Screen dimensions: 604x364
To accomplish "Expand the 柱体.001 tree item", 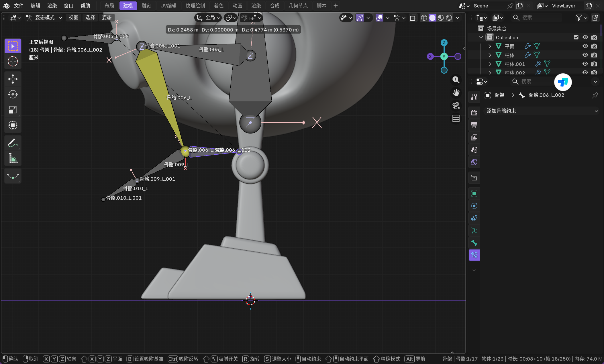I will point(490,64).
